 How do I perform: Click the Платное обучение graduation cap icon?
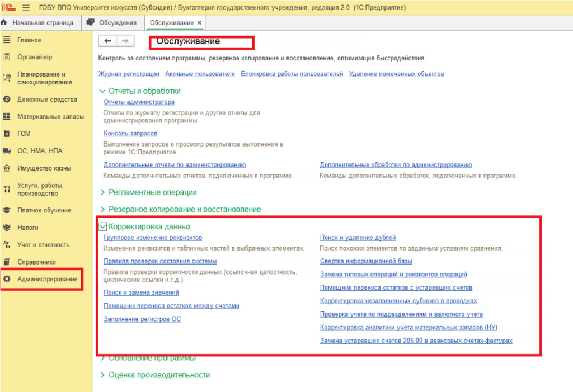pos(7,210)
